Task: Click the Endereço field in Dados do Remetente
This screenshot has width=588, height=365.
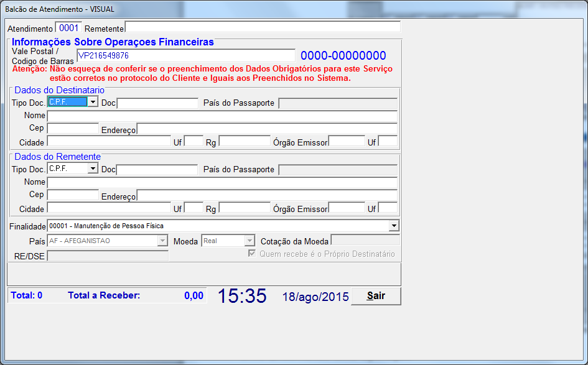Action: (x=267, y=195)
